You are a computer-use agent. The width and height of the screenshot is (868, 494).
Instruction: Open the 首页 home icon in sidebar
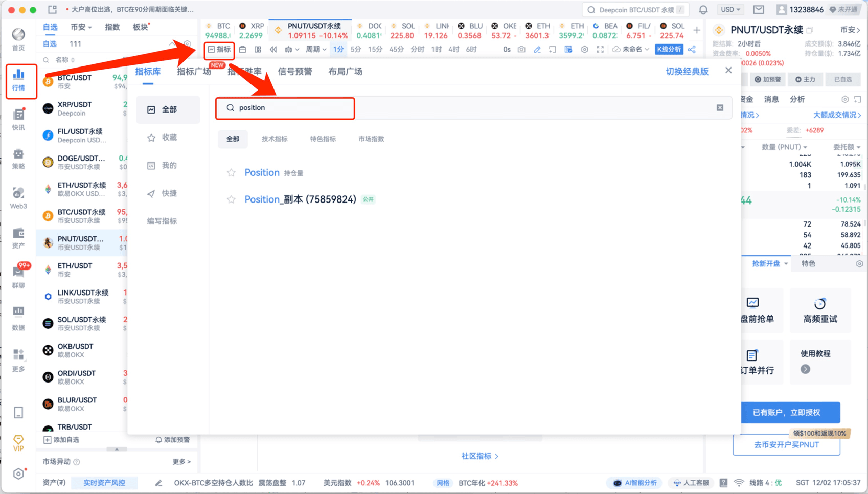click(x=18, y=39)
